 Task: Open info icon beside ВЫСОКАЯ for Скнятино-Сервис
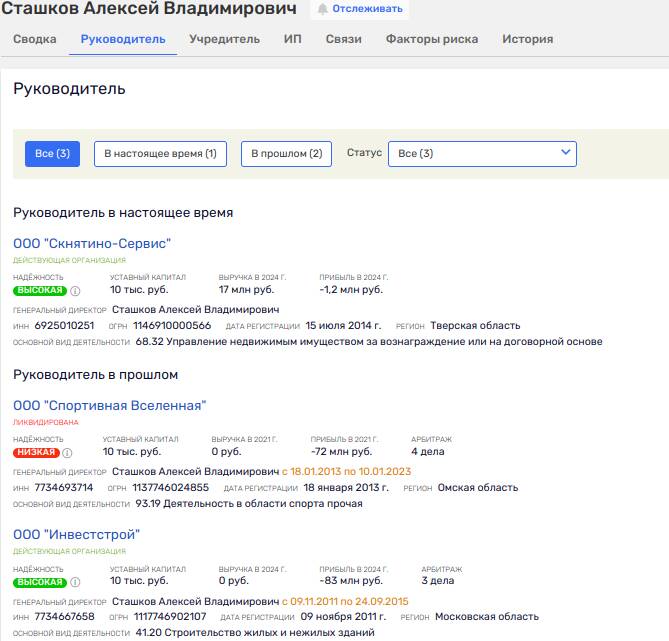pos(75,291)
